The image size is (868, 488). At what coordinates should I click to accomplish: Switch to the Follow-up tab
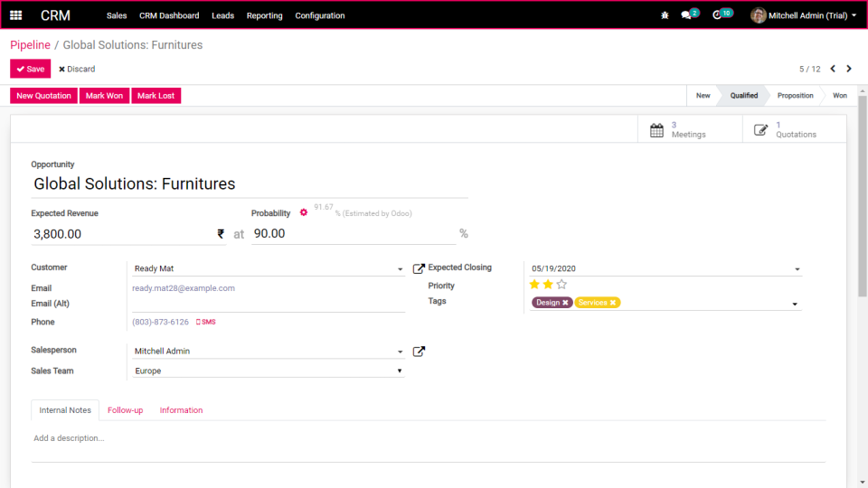(x=125, y=410)
